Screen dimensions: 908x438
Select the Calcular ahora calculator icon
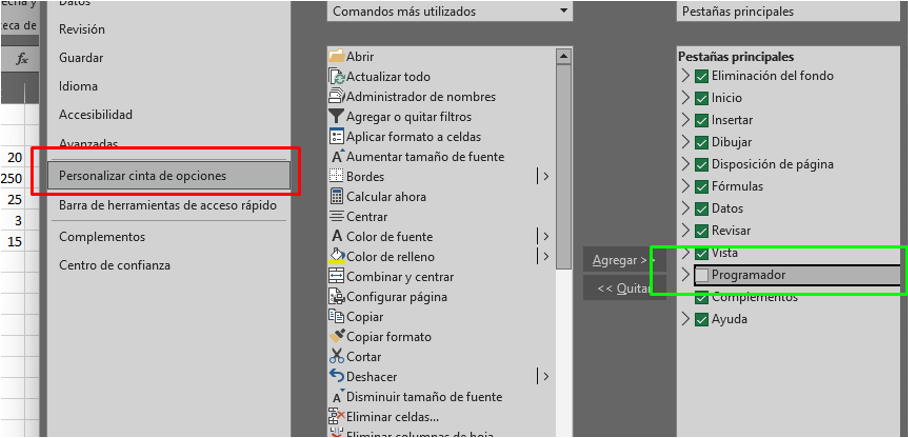337,197
